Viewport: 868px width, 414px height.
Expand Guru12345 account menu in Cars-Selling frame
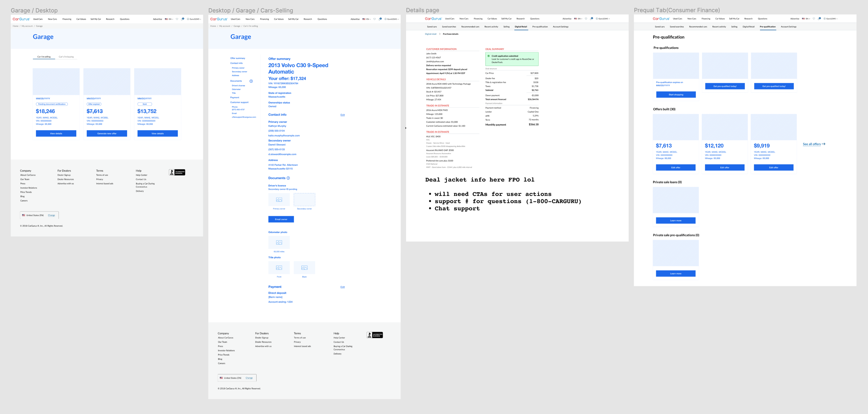coord(392,19)
